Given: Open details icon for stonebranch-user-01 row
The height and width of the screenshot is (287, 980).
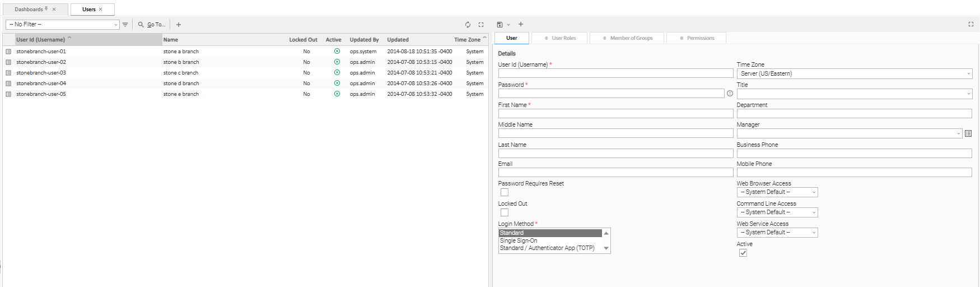Looking at the screenshot, I should tap(8, 52).
